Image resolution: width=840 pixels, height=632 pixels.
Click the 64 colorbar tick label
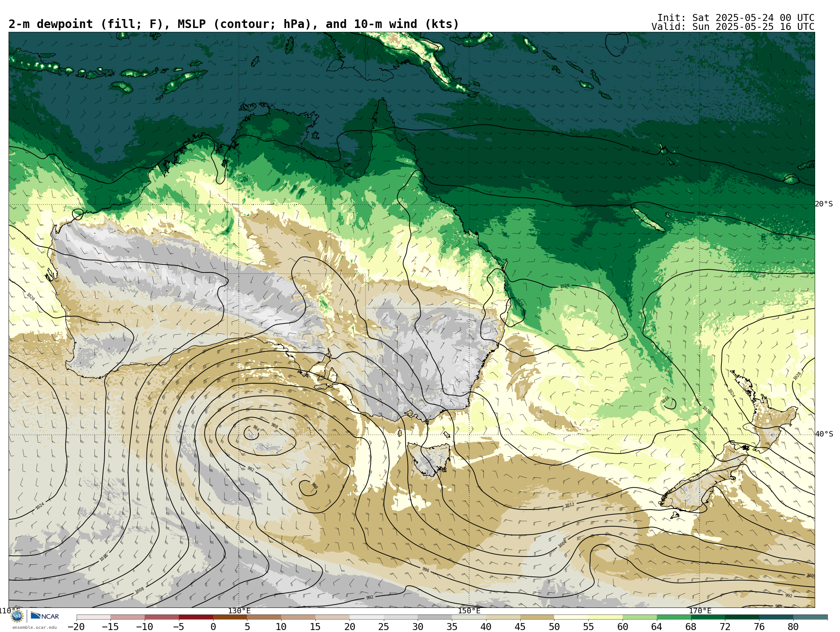click(x=657, y=627)
